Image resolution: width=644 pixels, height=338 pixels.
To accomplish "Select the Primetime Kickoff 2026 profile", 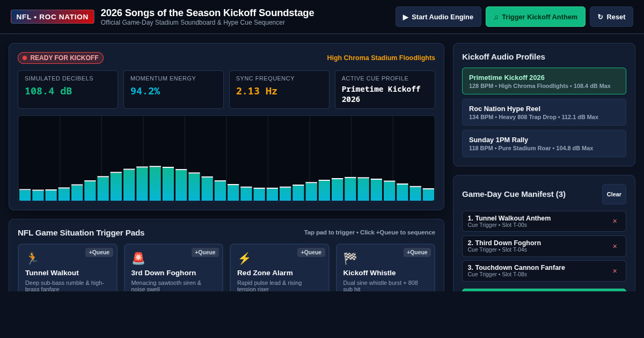I will pos(544,81).
